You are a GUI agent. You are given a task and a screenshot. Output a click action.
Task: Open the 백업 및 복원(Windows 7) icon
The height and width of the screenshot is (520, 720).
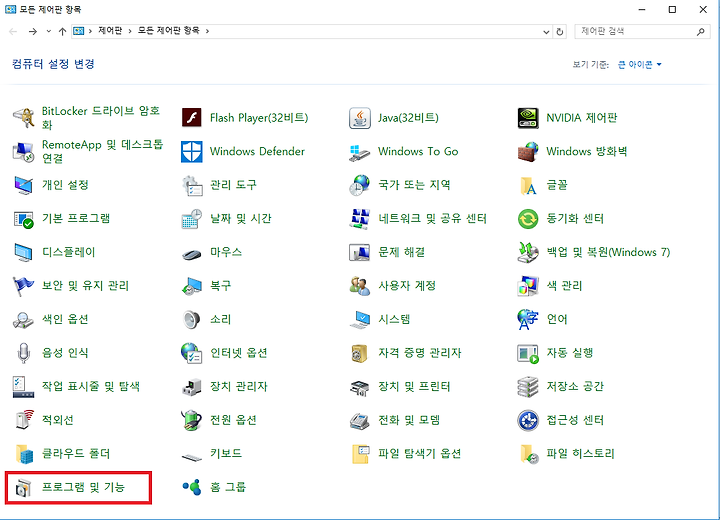coord(528,252)
